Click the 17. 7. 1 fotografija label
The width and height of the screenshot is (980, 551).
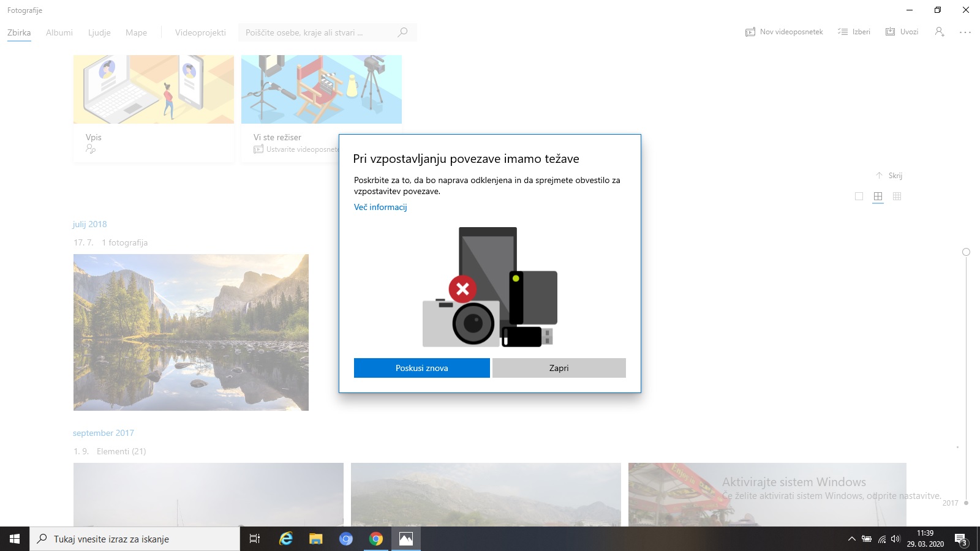click(x=110, y=242)
